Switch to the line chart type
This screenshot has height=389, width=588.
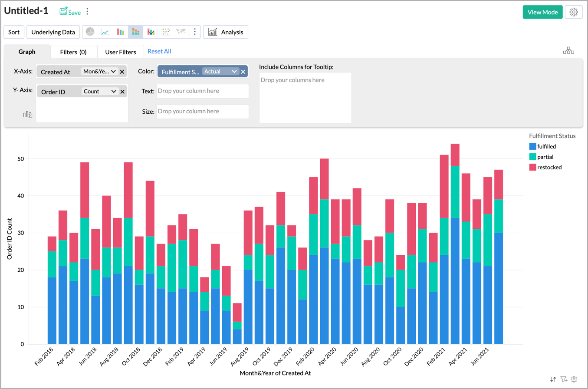[x=105, y=32]
